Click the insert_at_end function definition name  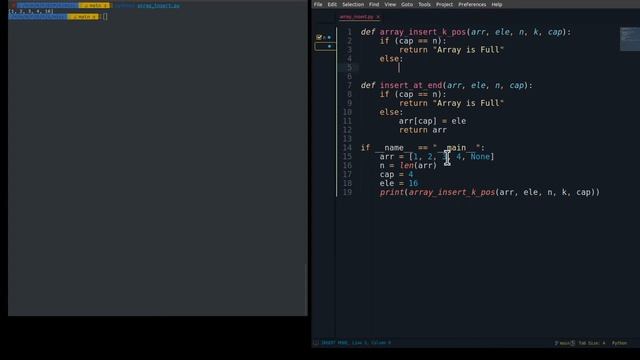click(411, 85)
